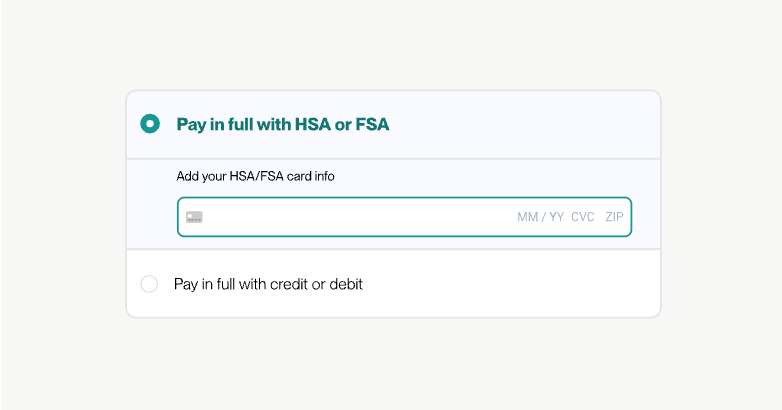782x410 pixels.
Task: Click the blank area left of the card info label
Action: (x=152, y=177)
